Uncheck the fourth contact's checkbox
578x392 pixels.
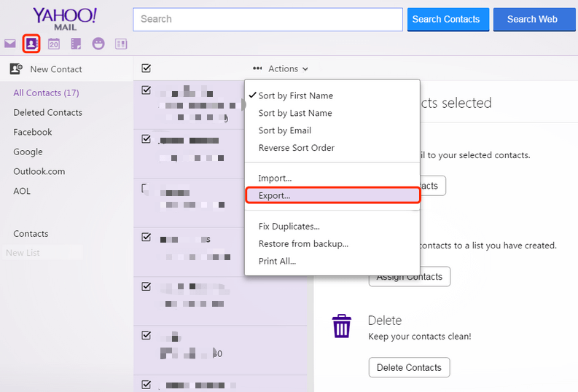pos(147,237)
